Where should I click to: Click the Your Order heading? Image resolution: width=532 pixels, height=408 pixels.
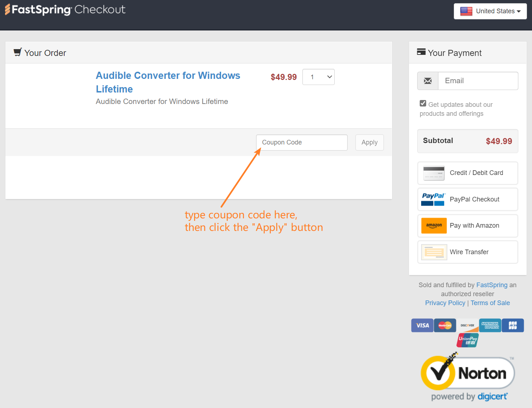click(45, 53)
